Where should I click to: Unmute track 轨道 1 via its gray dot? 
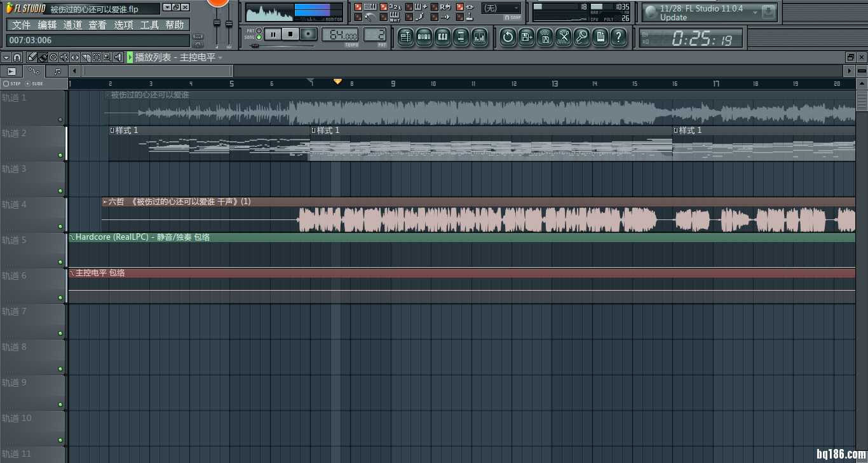tap(60, 120)
